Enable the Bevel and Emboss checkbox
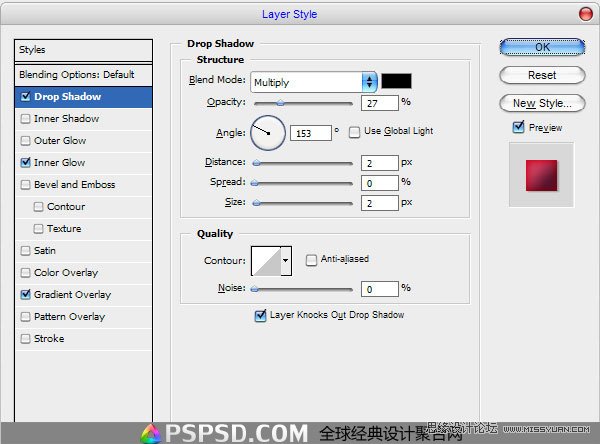The height and width of the screenshot is (444, 600). click(26, 184)
